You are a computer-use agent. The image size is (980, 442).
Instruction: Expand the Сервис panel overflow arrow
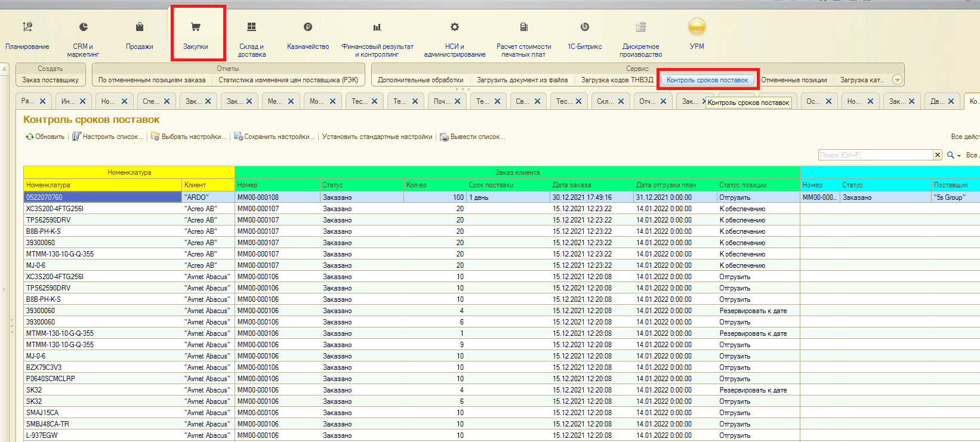[897, 80]
